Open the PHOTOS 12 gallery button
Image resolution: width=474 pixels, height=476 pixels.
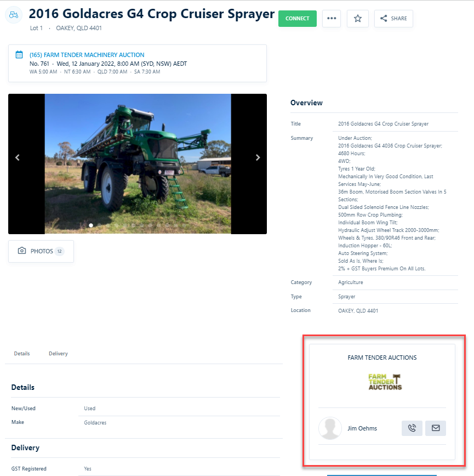tap(41, 251)
